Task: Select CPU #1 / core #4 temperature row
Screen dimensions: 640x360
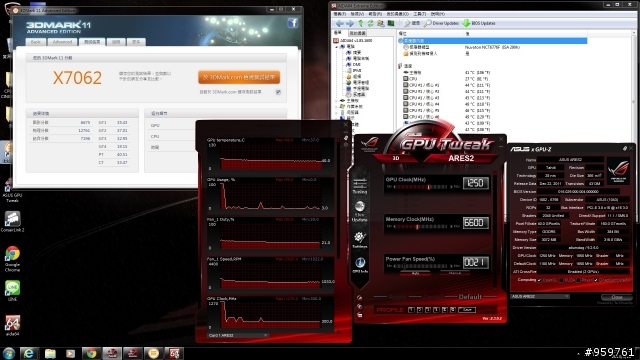Action: tap(447, 104)
